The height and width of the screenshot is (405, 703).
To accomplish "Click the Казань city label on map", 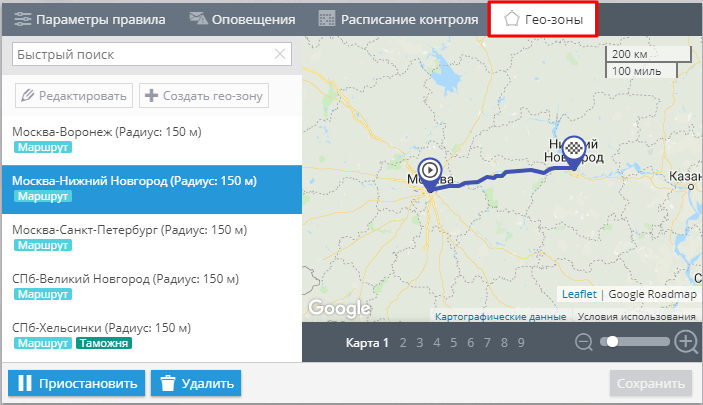I will (x=685, y=176).
